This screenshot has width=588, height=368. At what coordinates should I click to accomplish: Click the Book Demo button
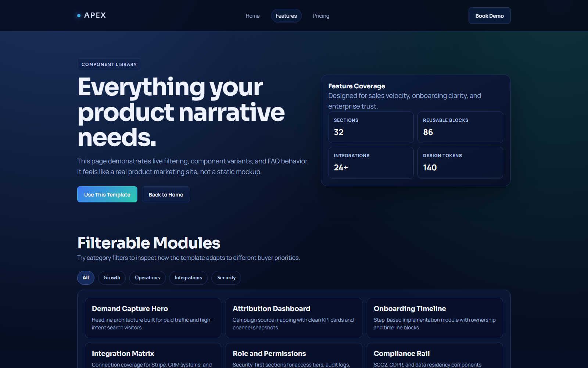489,15
